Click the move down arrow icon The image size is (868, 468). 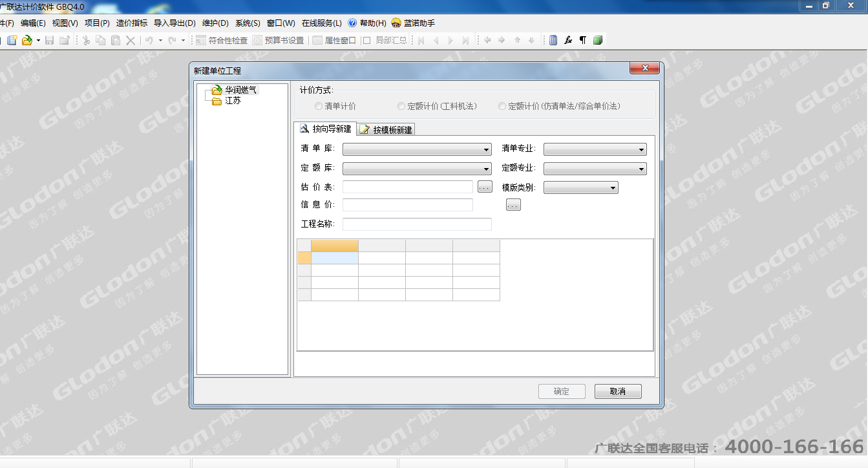531,40
